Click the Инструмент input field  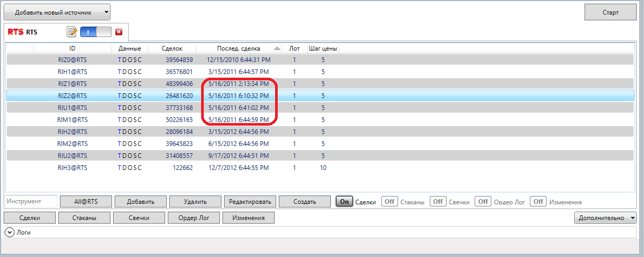pos(31,201)
